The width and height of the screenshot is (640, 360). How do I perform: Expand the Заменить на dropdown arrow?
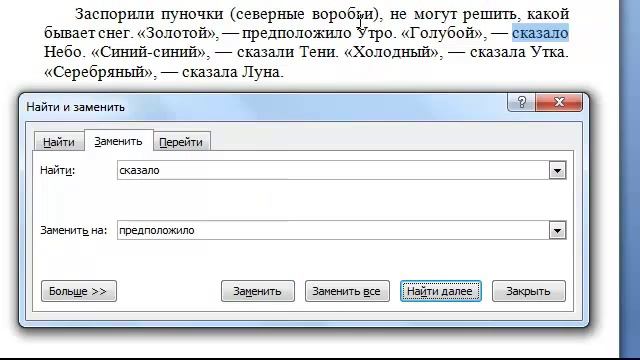pos(558,231)
